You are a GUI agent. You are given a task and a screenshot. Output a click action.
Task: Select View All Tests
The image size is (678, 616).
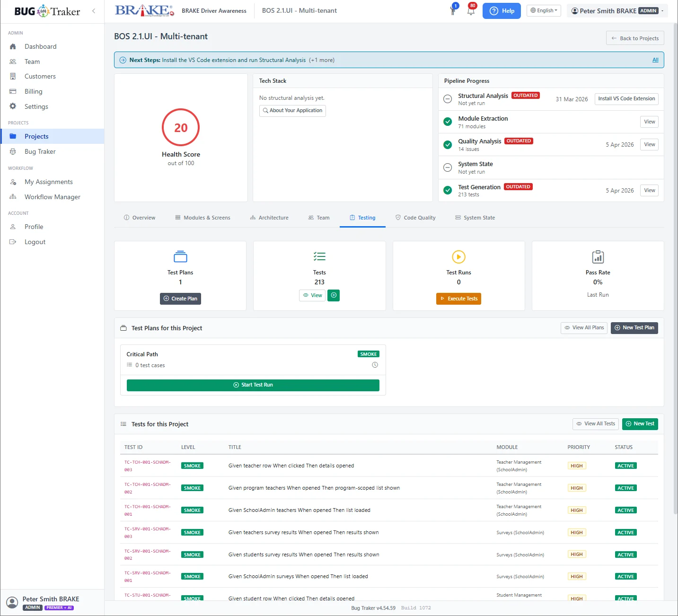pyautogui.click(x=596, y=424)
